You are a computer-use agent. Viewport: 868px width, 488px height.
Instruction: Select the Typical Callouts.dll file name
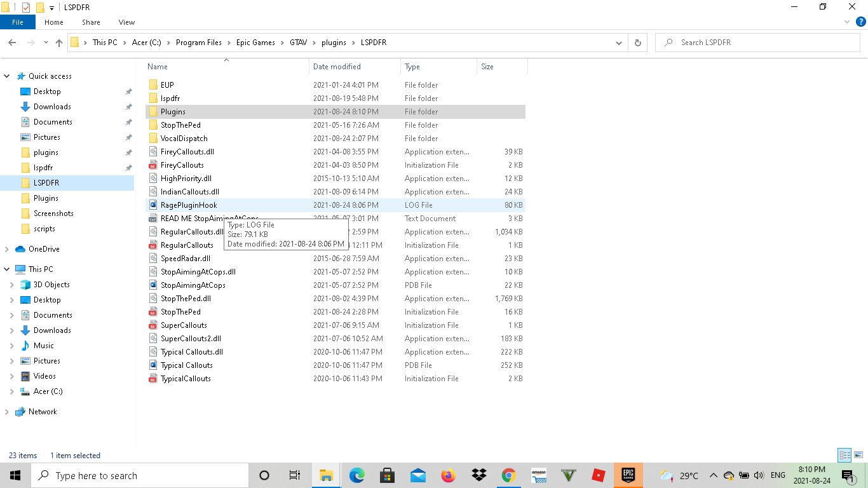192,352
